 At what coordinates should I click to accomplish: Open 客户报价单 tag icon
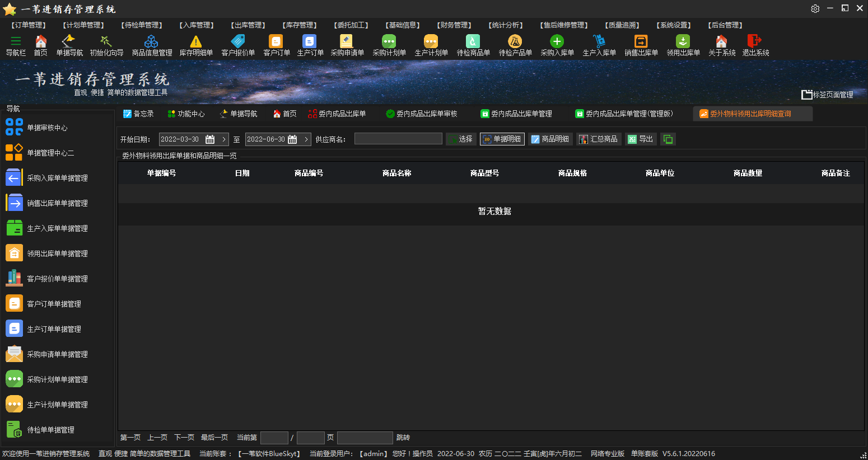(238, 45)
